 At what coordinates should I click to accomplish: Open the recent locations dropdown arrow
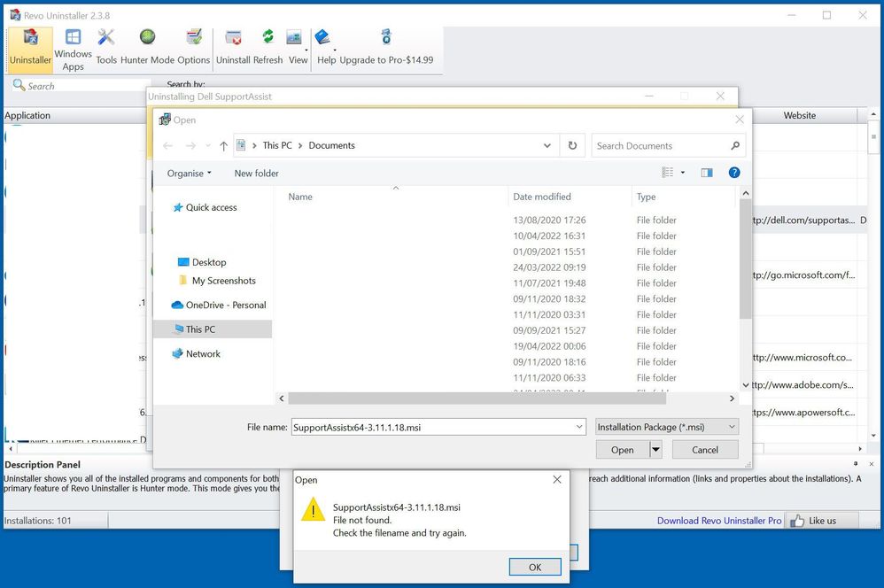[x=207, y=146]
